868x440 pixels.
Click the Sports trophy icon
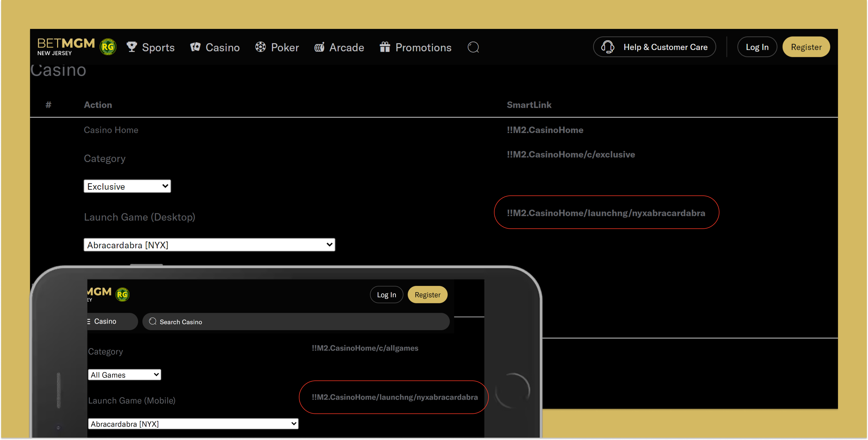coord(132,47)
